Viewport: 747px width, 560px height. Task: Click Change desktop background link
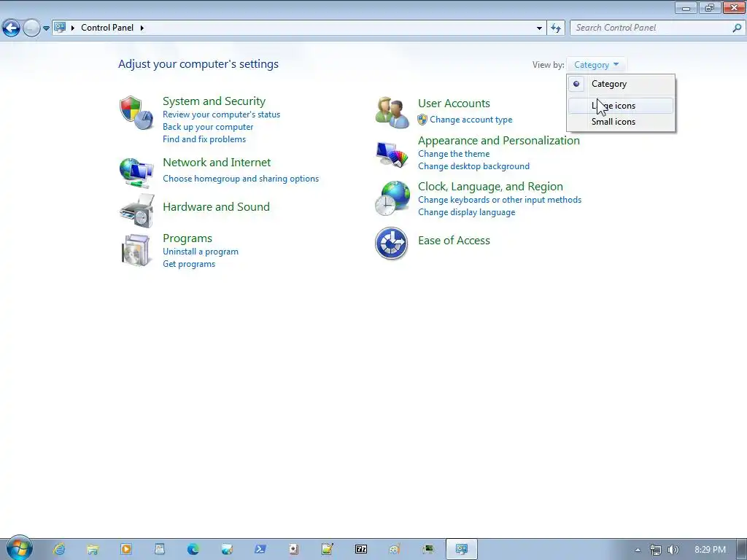pyautogui.click(x=473, y=166)
